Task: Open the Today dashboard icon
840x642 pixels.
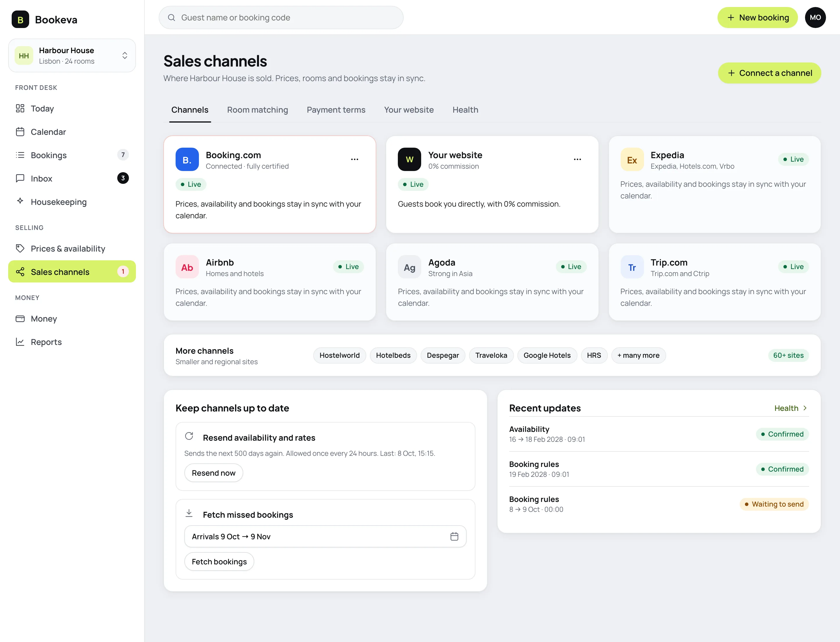Action: click(20, 109)
